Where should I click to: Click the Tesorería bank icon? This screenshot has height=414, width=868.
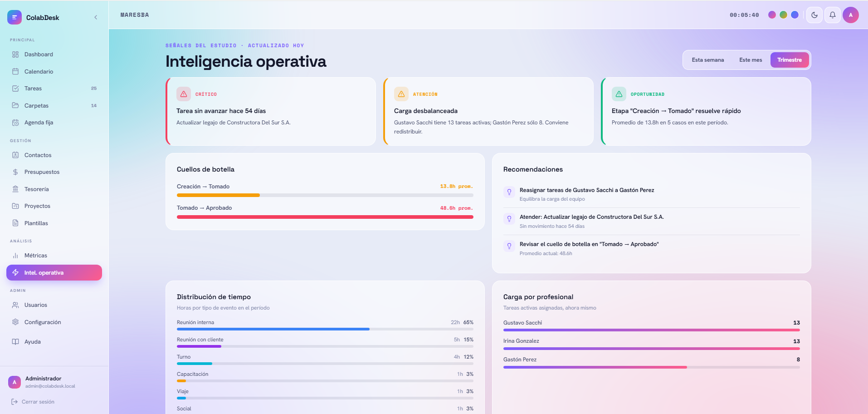[15, 189]
